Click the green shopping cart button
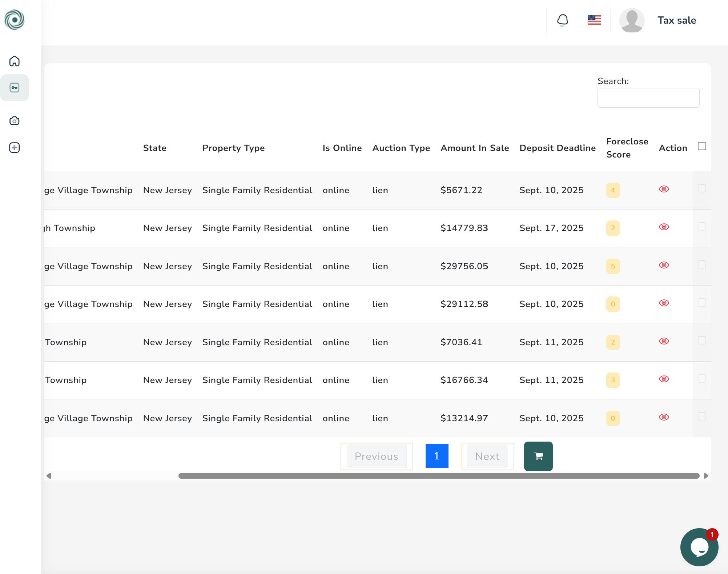Viewport: 728px width, 574px height. tap(538, 456)
